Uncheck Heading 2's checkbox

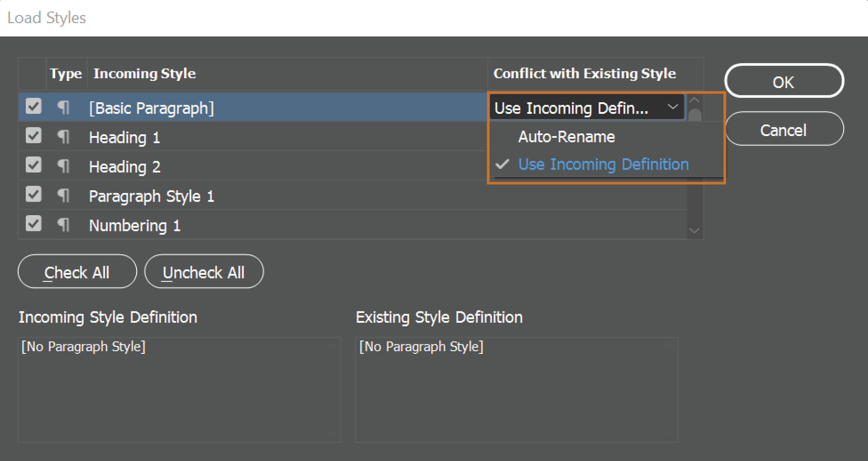point(33,165)
